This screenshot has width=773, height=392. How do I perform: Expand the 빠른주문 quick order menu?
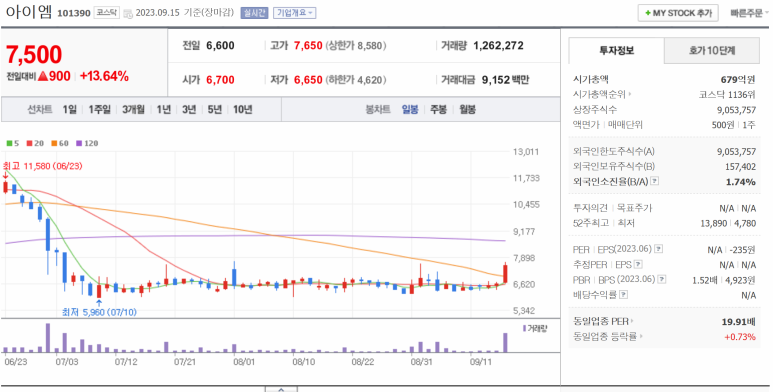pyautogui.click(x=749, y=13)
